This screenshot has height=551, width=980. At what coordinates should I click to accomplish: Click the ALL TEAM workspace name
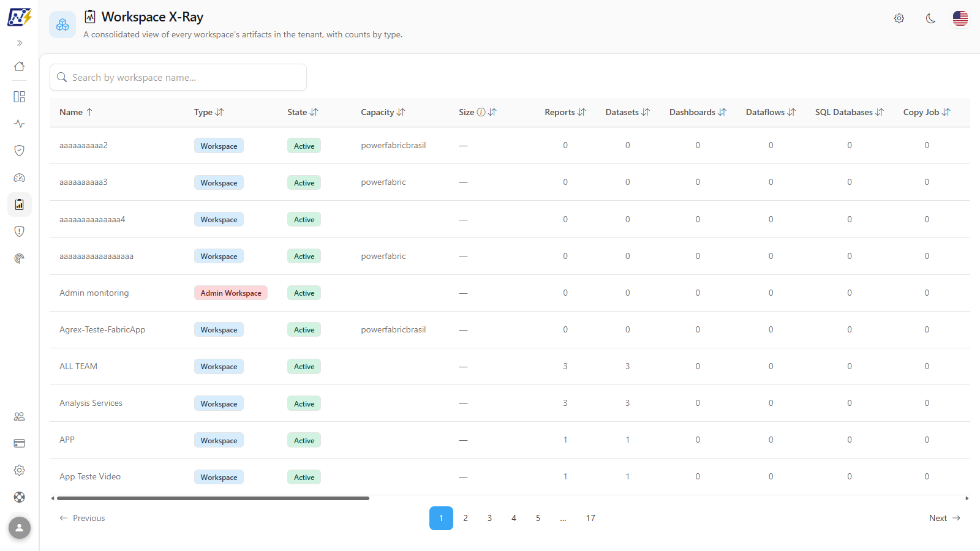[78, 366]
